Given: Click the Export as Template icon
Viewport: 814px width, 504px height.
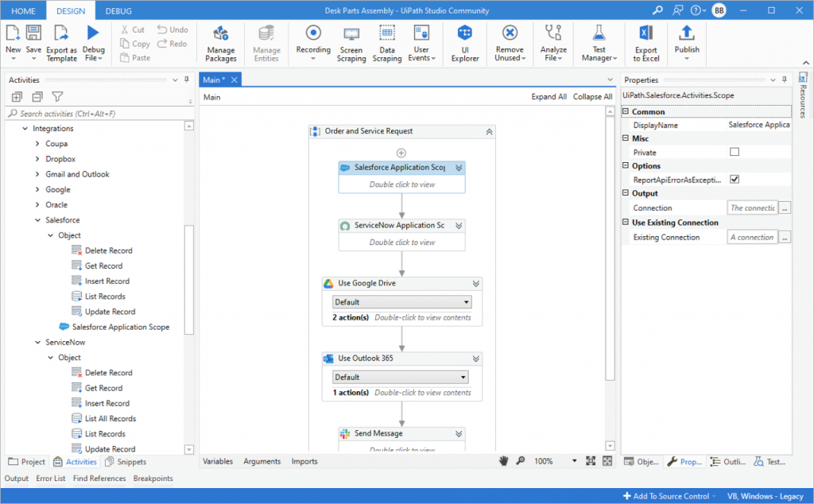Looking at the screenshot, I should pyautogui.click(x=61, y=33).
